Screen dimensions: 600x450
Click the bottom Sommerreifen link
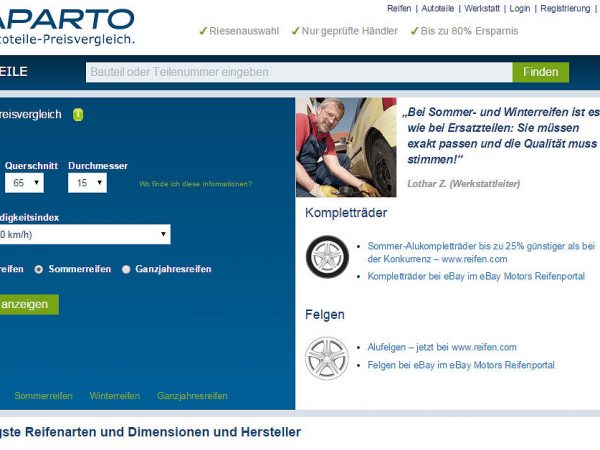click(44, 396)
